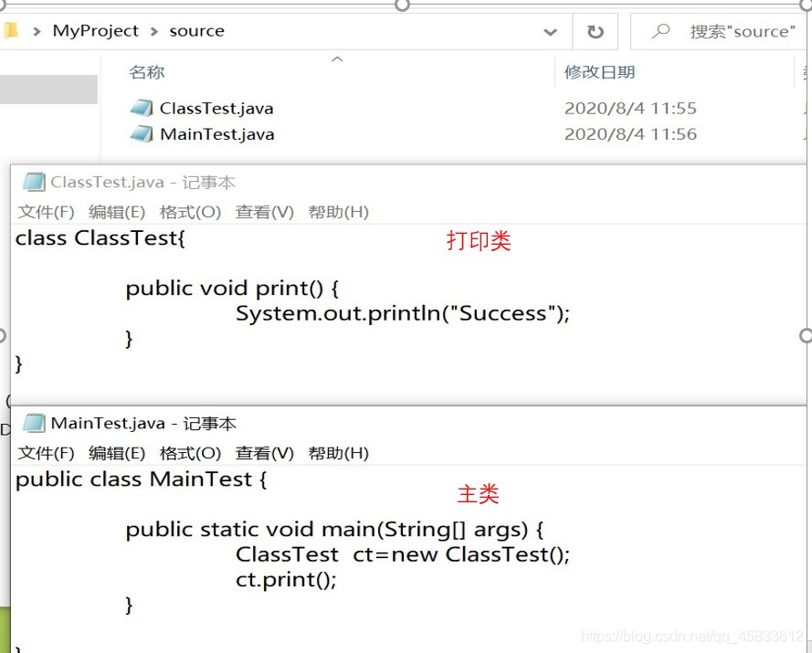Click the date 2020/8/4 11:56

(630, 134)
